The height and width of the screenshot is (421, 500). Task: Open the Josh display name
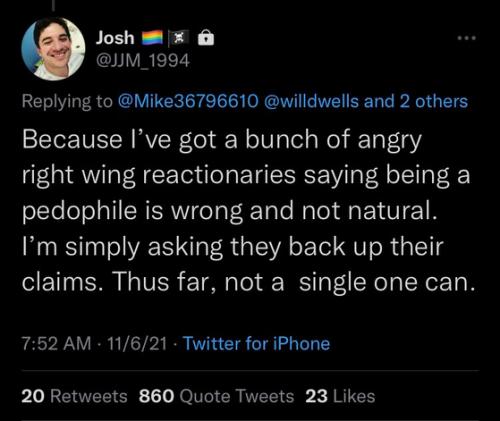point(115,38)
